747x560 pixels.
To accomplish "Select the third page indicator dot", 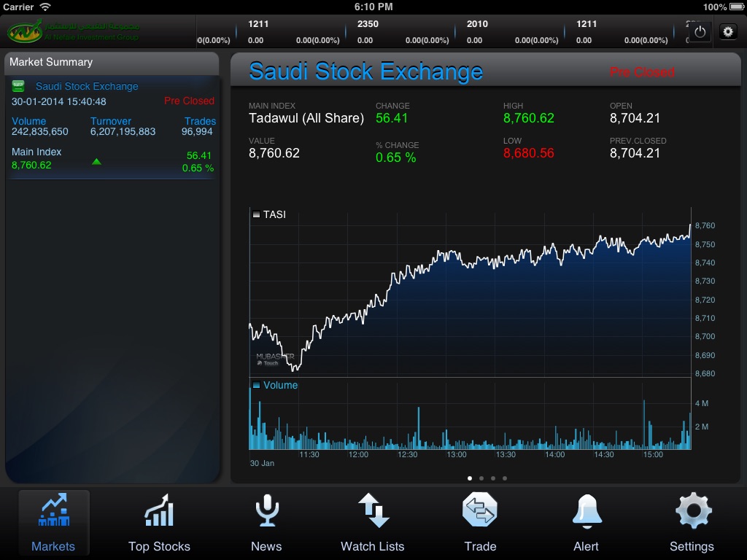I will click(x=493, y=478).
